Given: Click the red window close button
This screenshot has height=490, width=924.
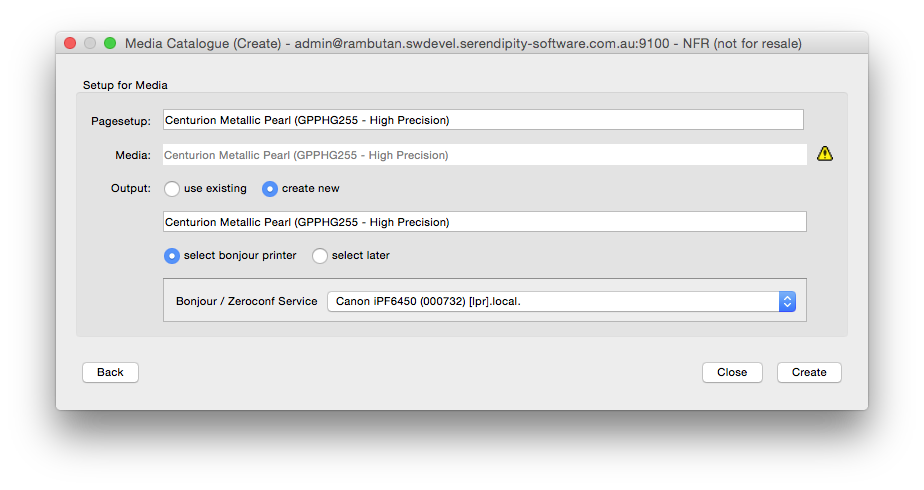Looking at the screenshot, I should tap(70, 43).
